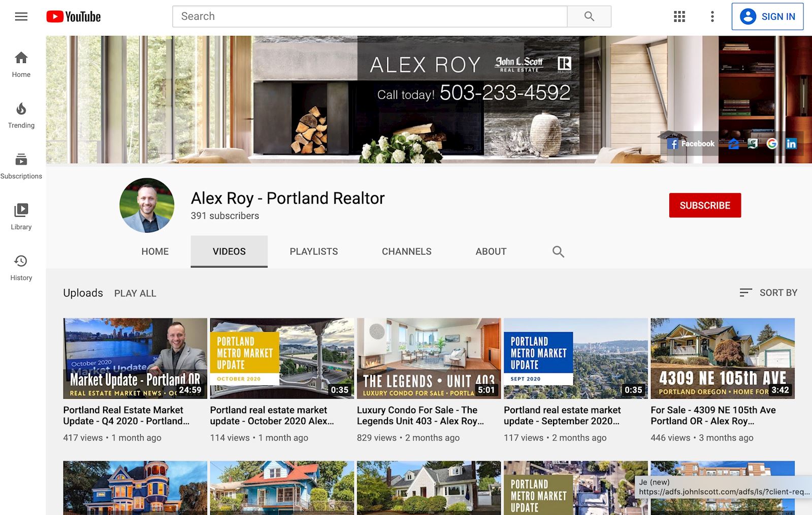This screenshot has height=515, width=812.
Task: Open The Legends Unit 403 thumbnail
Action: click(x=429, y=359)
